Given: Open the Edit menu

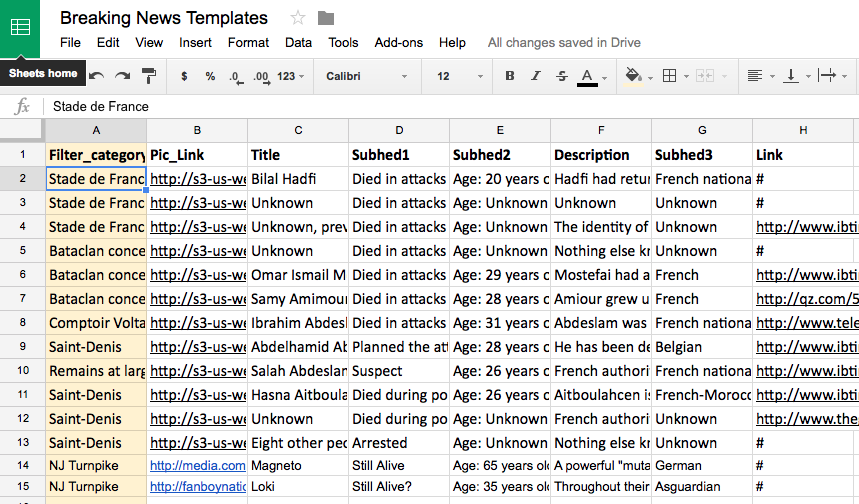Looking at the screenshot, I should 108,43.
